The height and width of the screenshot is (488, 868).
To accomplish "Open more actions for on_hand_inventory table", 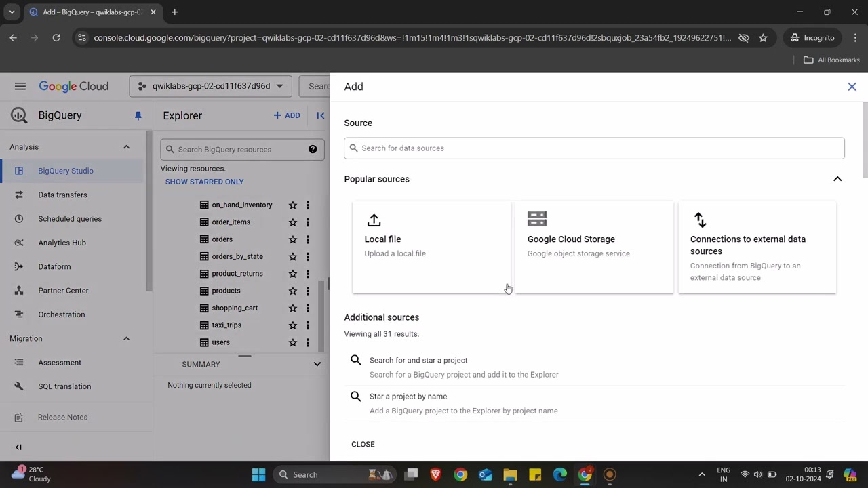I will tap(307, 205).
